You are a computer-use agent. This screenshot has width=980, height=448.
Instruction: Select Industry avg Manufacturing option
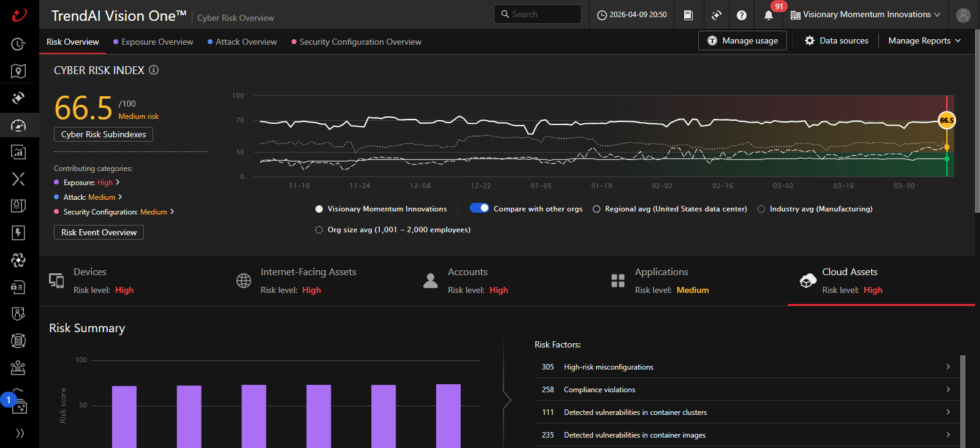click(761, 209)
